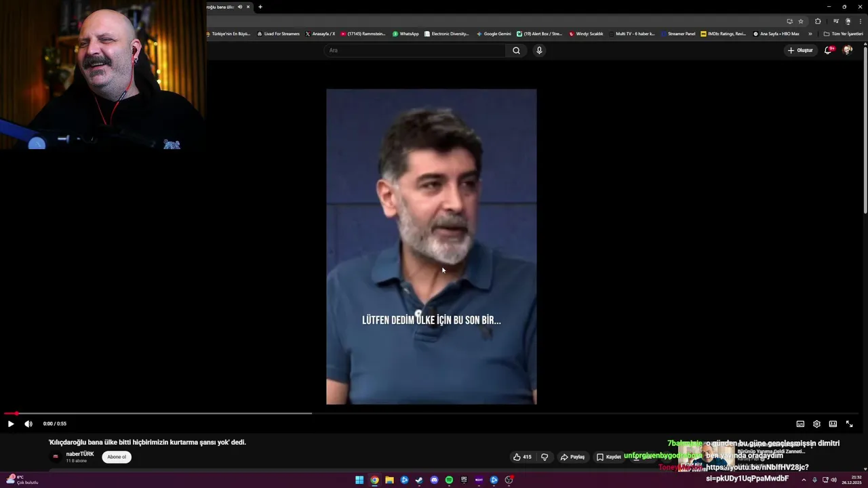Open a new browser tab with plus
Viewport: 868px width, 488px height.
(260, 7)
